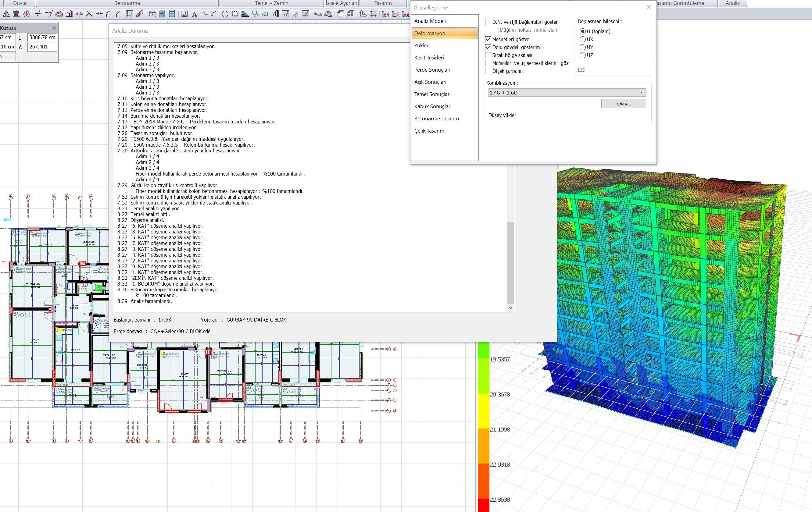Click the mm² reinforcement area icon
The width and height of the screenshot is (812, 512).
(x=305, y=14)
